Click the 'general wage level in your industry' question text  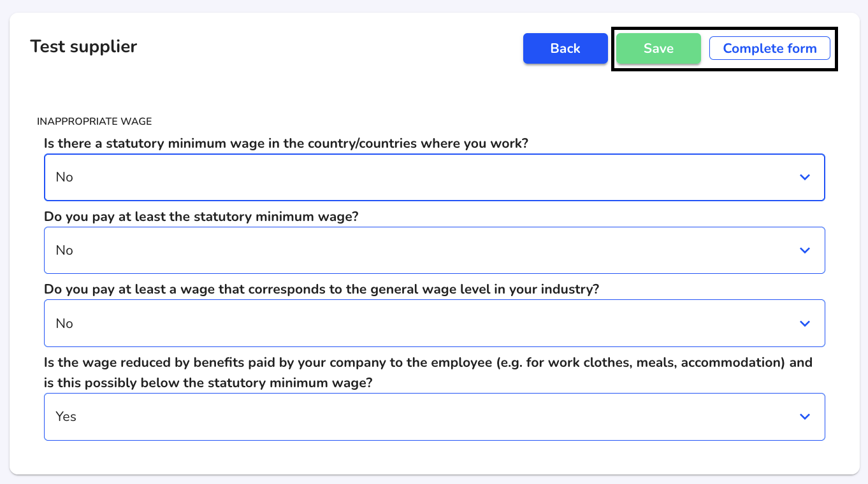(x=322, y=289)
